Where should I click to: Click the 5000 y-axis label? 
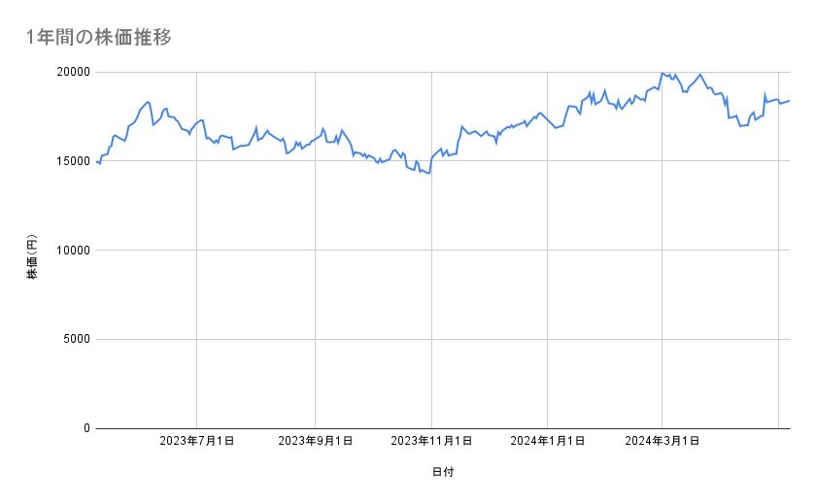coord(76,339)
